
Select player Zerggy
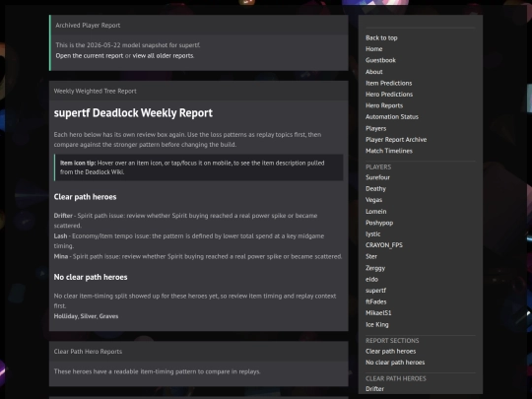pos(375,268)
